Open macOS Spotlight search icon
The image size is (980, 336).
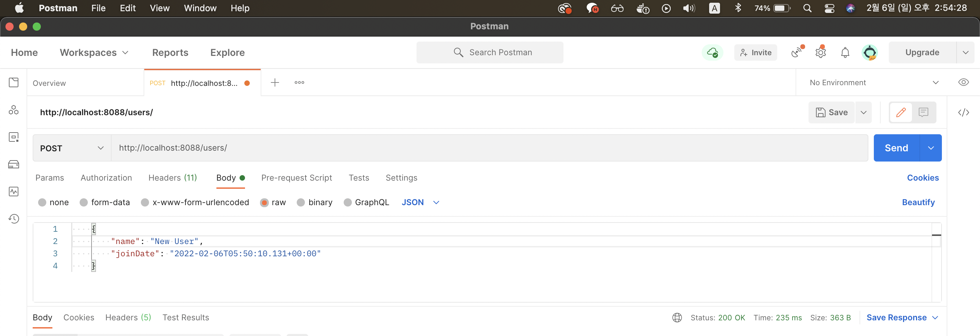click(807, 8)
